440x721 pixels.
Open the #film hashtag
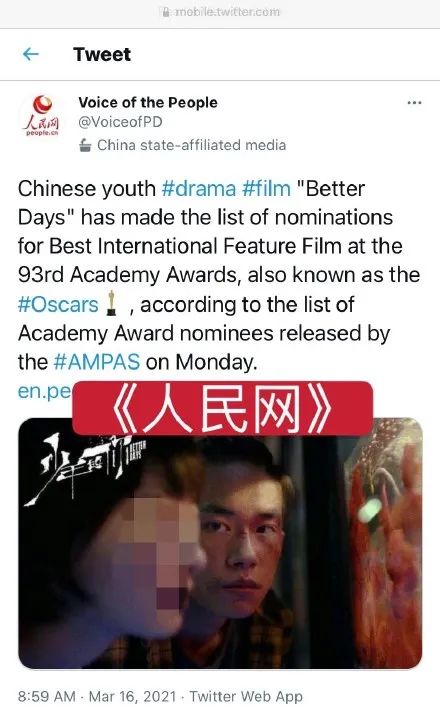tap(266, 189)
